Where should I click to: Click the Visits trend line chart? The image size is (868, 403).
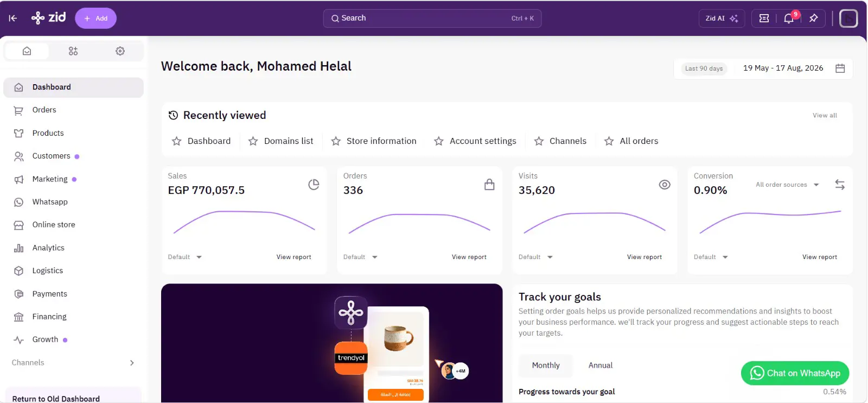[595, 223]
